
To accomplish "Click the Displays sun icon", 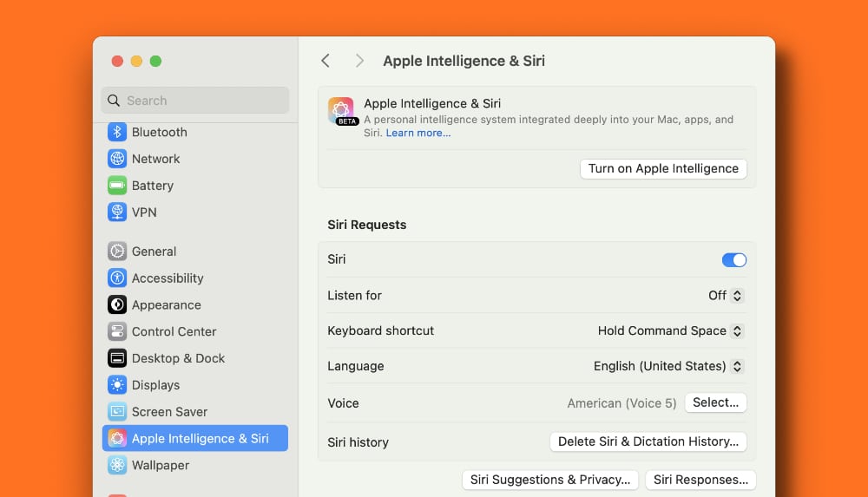I will [117, 384].
